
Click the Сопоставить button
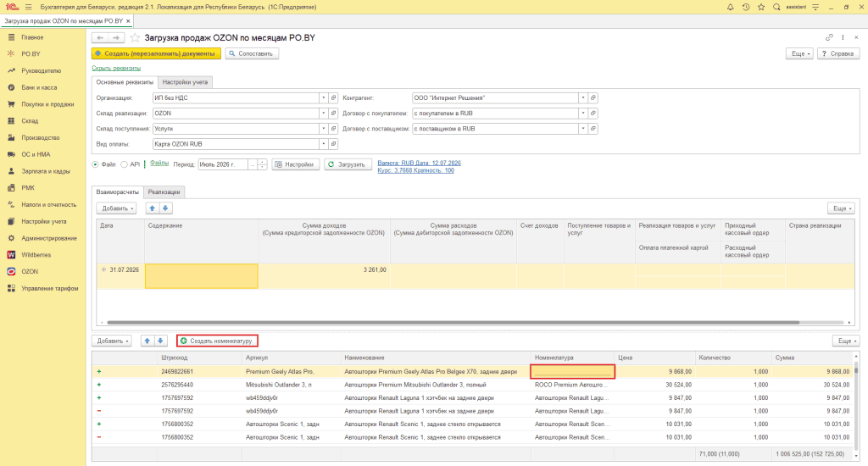(x=252, y=53)
